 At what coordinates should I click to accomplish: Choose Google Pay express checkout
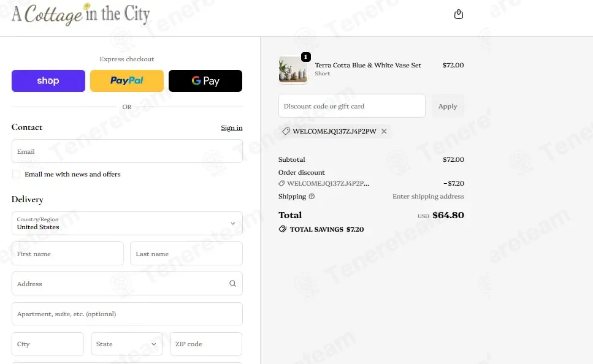click(205, 81)
